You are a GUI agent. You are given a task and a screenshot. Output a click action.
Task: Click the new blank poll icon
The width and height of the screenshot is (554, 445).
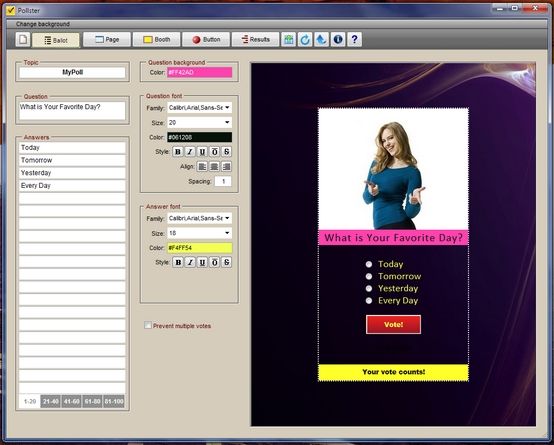coord(23,39)
